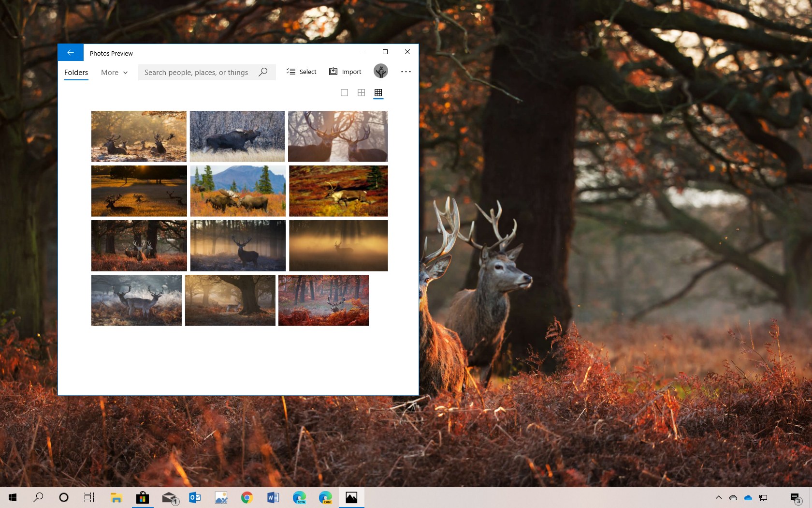Open thumbnail of moose sparring near blue mountain

point(238,191)
